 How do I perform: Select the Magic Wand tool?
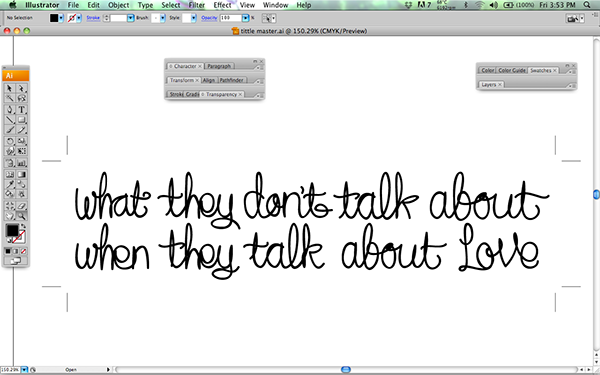(10, 98)
